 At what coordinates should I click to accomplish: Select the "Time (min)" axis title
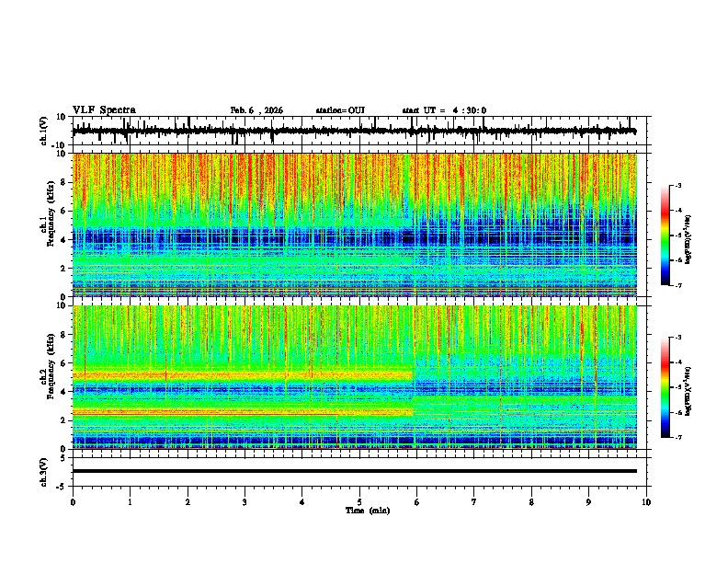tap(368, 511)
